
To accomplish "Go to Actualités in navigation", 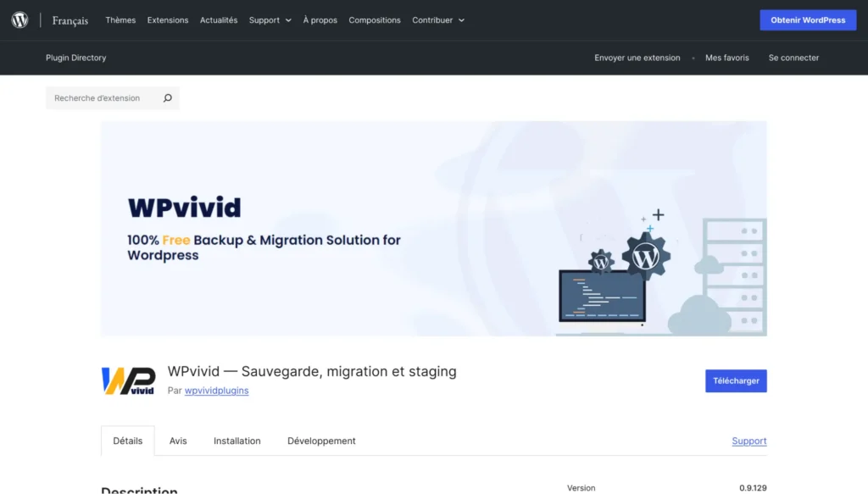I will pos(219,20).
